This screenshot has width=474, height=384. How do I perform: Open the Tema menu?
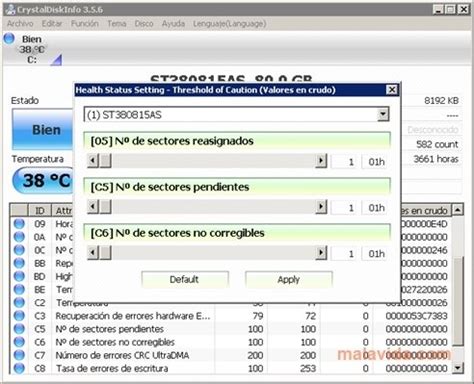point(117,24)
